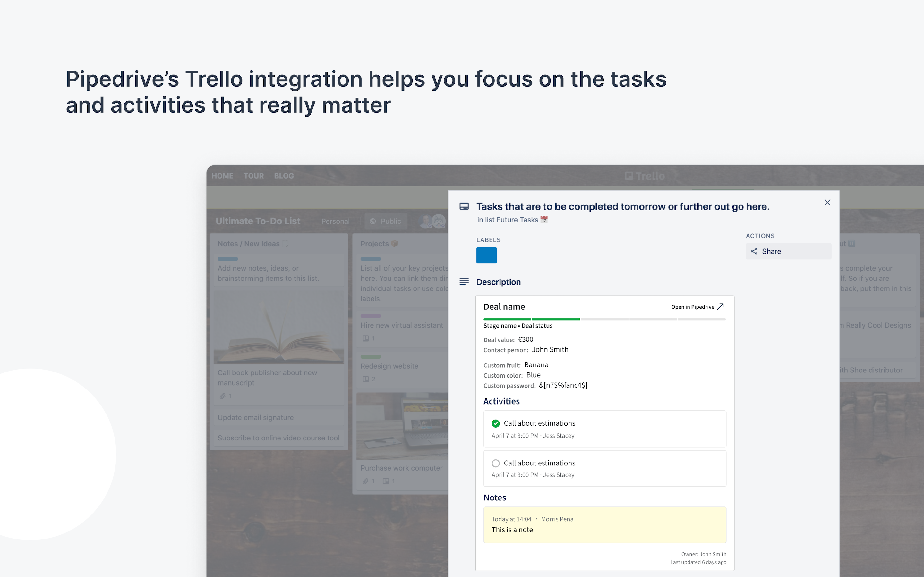Uncheck the completed Call about estimations activity

(496, 423)
